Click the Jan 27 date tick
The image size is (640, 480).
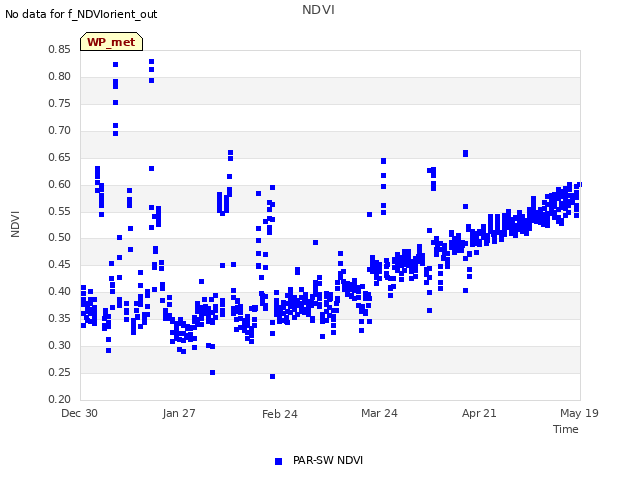pyautogui.click(x=179, y=413)
